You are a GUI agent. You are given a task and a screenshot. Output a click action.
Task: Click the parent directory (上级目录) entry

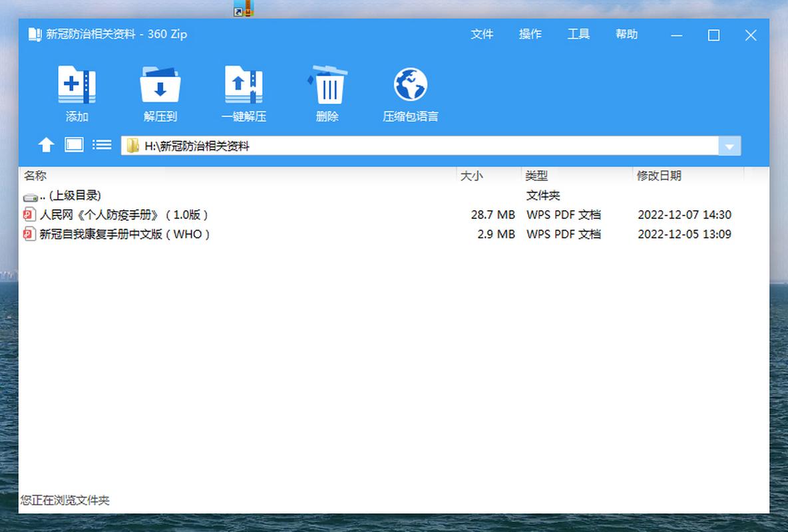(x=70, y=196)
